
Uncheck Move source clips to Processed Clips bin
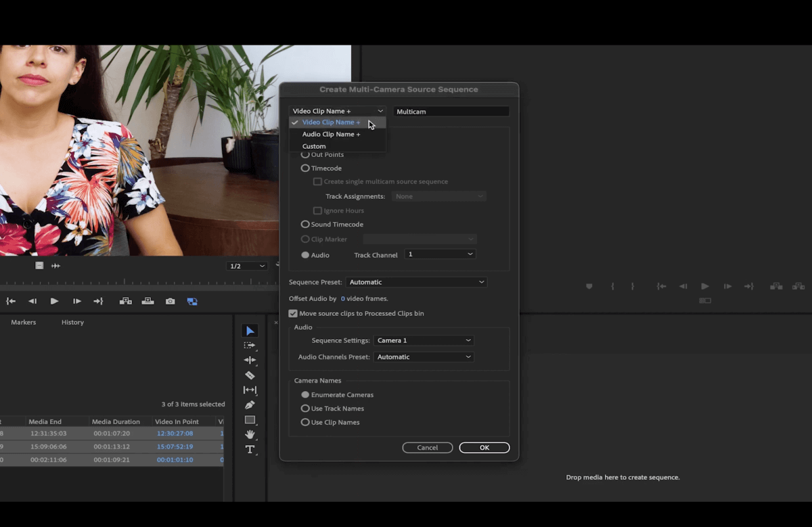click(x=293, y=313)
